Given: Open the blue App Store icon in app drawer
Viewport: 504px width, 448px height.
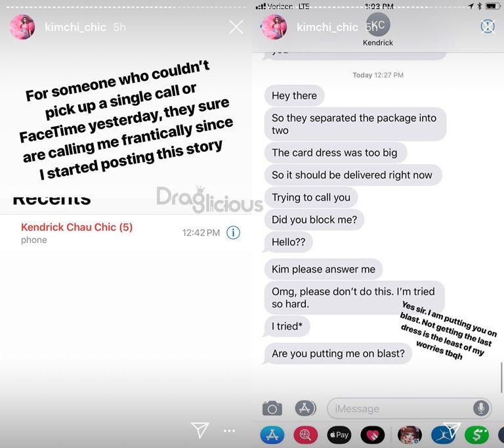Looking at the screenshot, I should (x=272, y=435).
